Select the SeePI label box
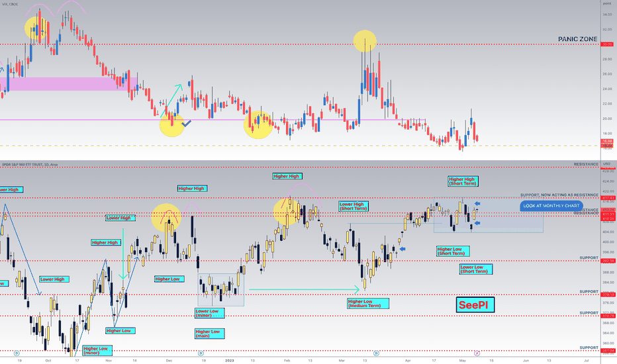 point(475,305)
